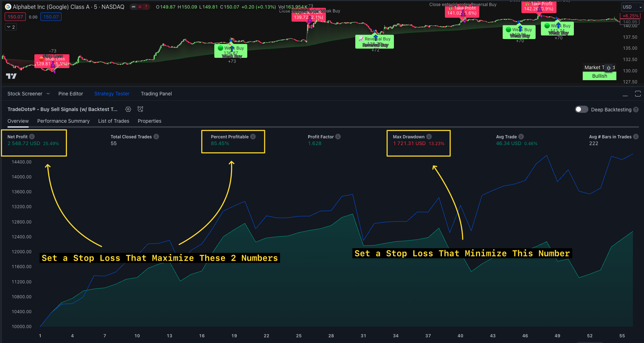Click the TradeDots strategy name title
This screenshot has width=644, height=343.
62,109
